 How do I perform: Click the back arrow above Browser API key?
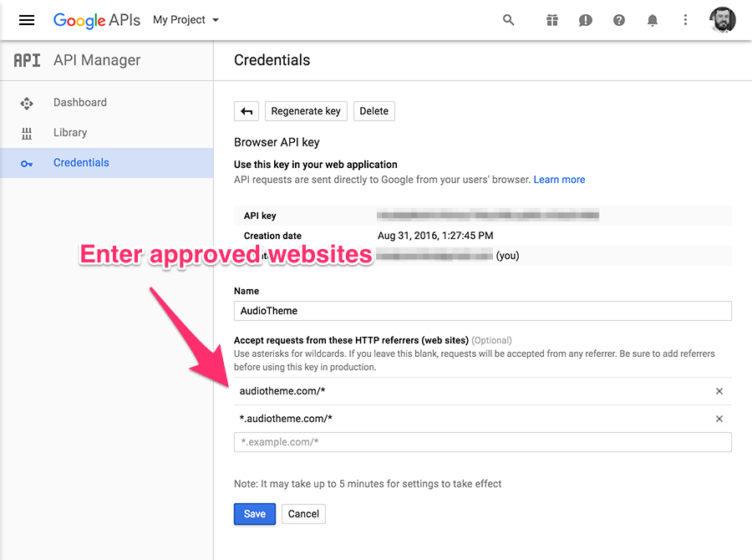245,110
